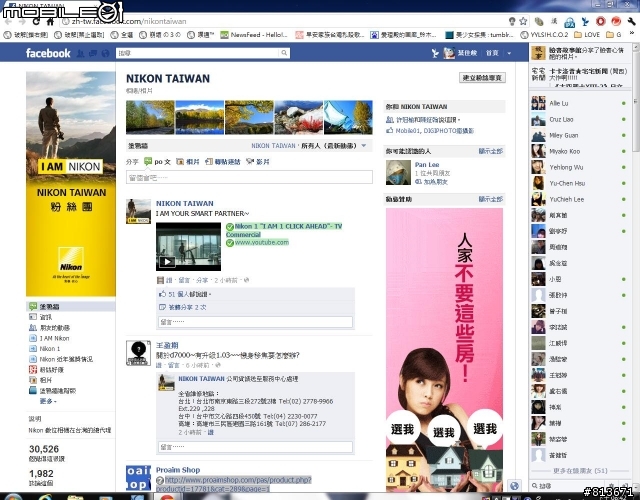Click pink housing advertisement banner
The width and height of the screenshot is (640, 500).
click(x=444, y=349)
